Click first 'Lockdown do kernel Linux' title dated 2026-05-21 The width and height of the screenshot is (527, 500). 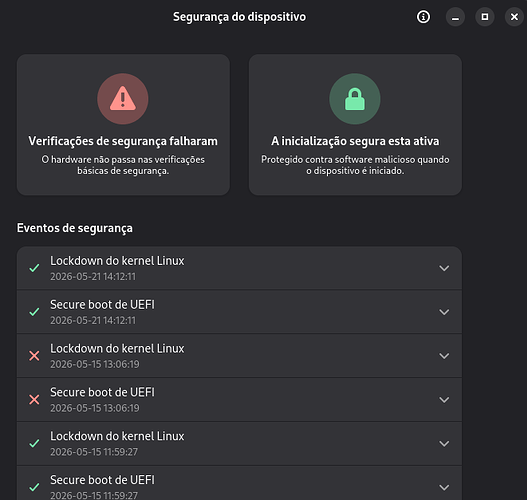(x=117, y=261)
